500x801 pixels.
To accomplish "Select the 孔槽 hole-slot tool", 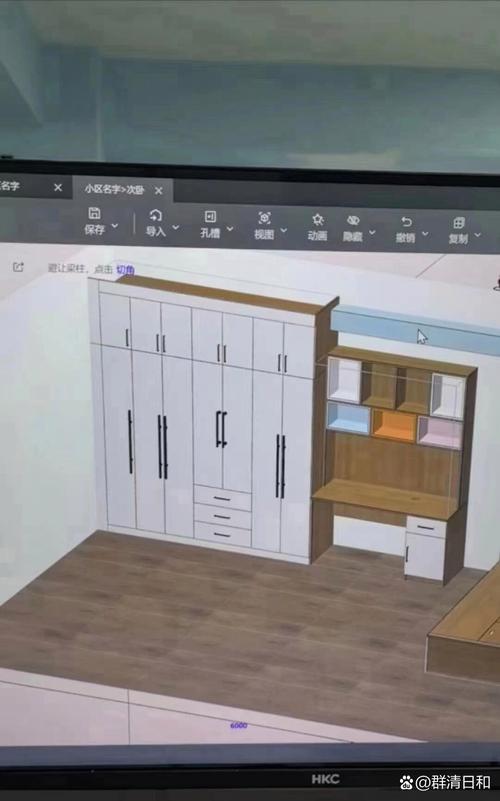I will [210, 224].
